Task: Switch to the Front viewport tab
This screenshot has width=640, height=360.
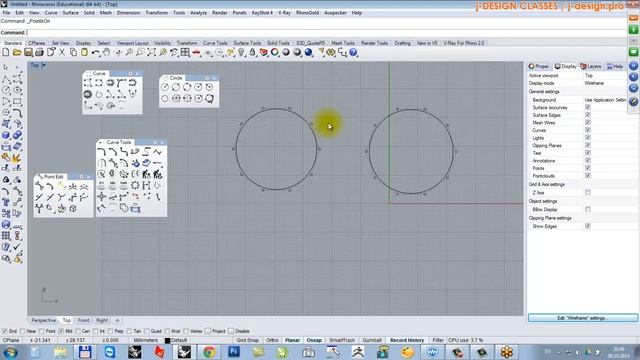Action: 83,320
